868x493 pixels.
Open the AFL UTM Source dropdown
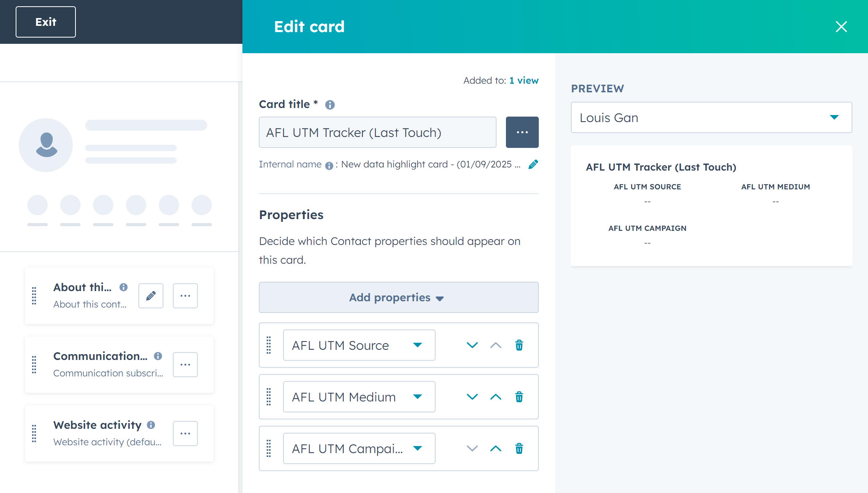point(359,345)
